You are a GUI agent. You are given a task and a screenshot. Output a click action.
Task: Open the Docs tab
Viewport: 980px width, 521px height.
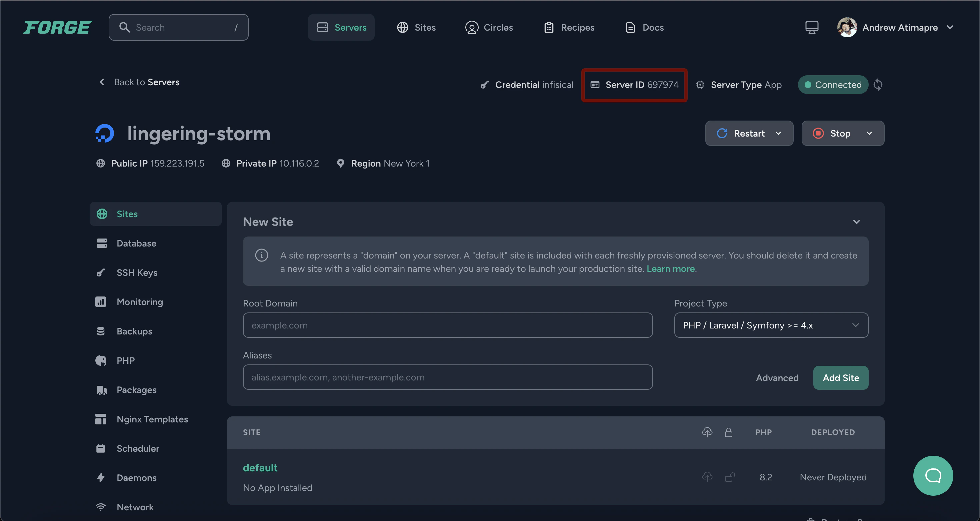click(644, 27)
